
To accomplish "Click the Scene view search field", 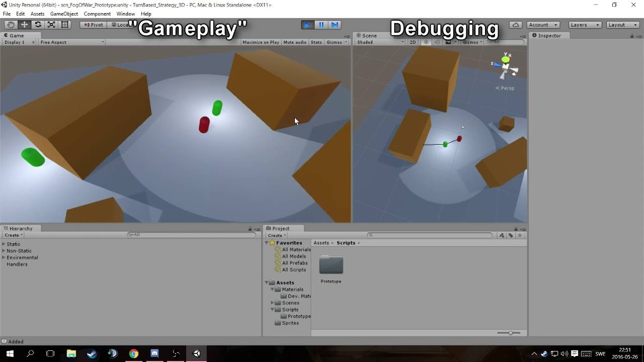I will tap(506, 42).
